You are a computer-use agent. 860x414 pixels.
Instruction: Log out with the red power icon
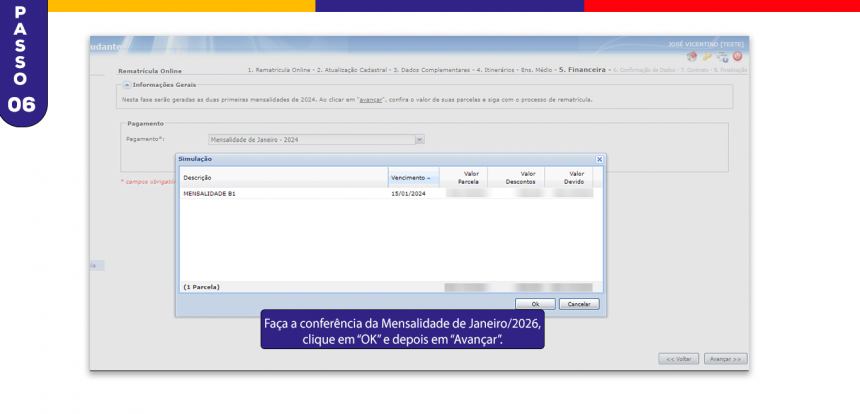738,56
